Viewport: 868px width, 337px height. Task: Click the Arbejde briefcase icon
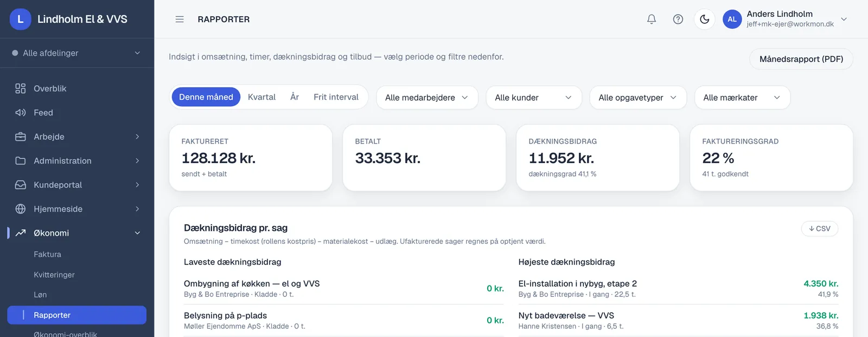pos(21,137)
